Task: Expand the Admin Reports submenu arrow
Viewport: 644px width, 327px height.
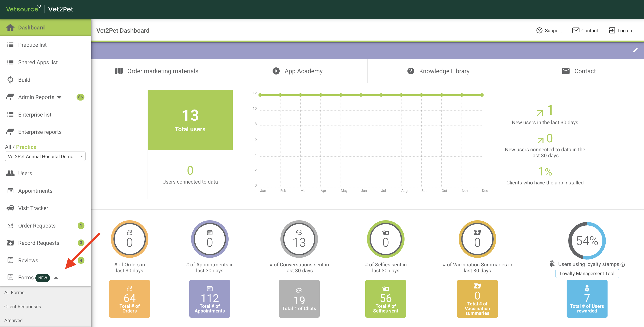Action: pyautogui.click(x=59, y=97)
